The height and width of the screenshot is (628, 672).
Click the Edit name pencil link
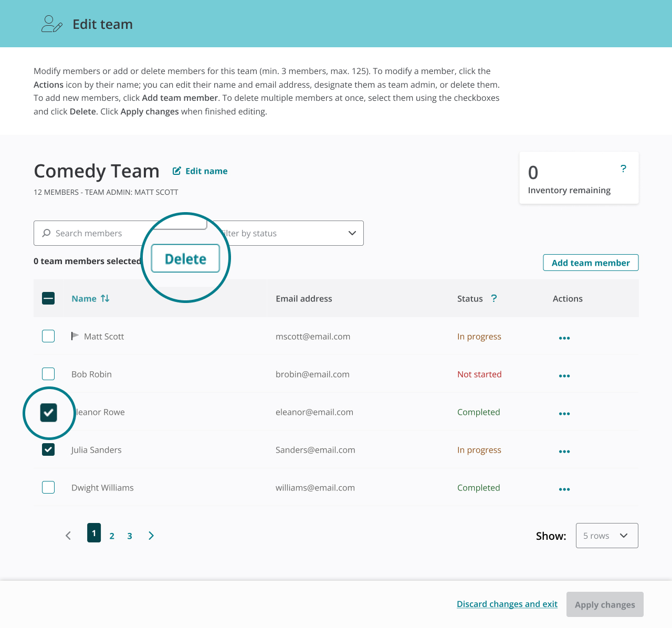200,171
